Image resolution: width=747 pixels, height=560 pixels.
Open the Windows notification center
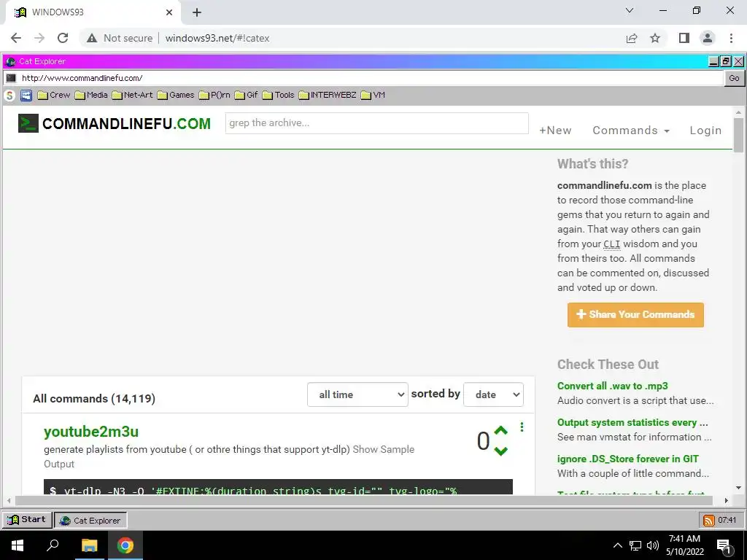point(724,545)
